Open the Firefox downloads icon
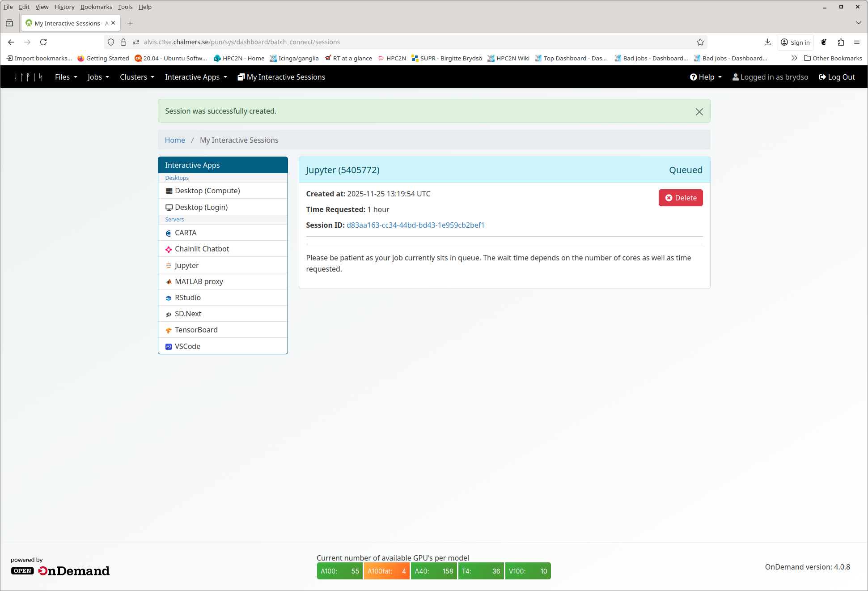The width and height of the screenshot is (868, 591). (x=767, y=42)
